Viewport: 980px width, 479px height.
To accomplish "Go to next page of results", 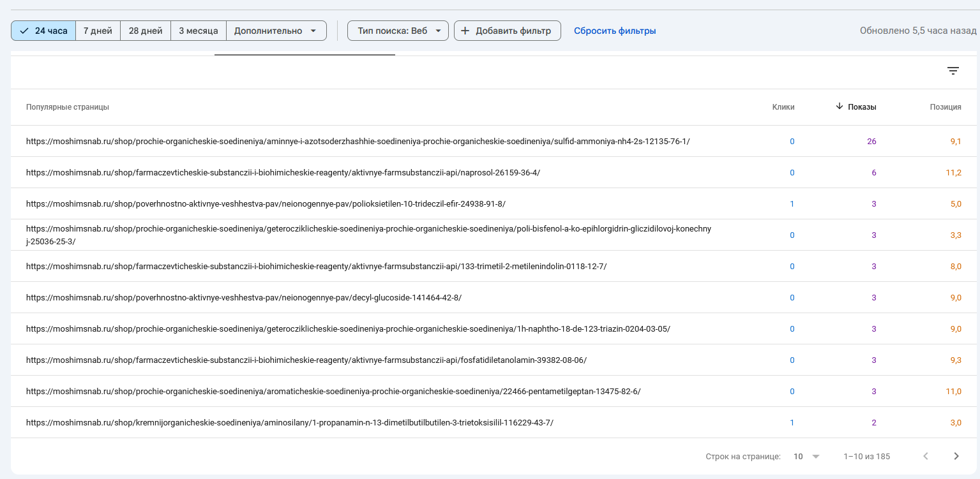I will 956,456.
